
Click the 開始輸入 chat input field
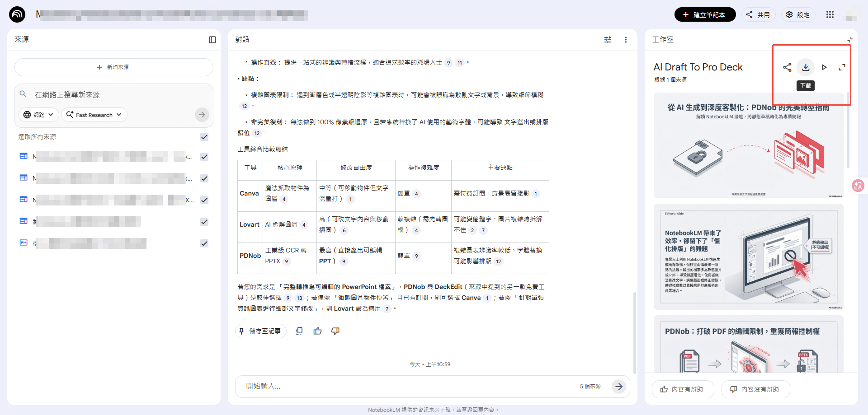click(x=362, y=387)
